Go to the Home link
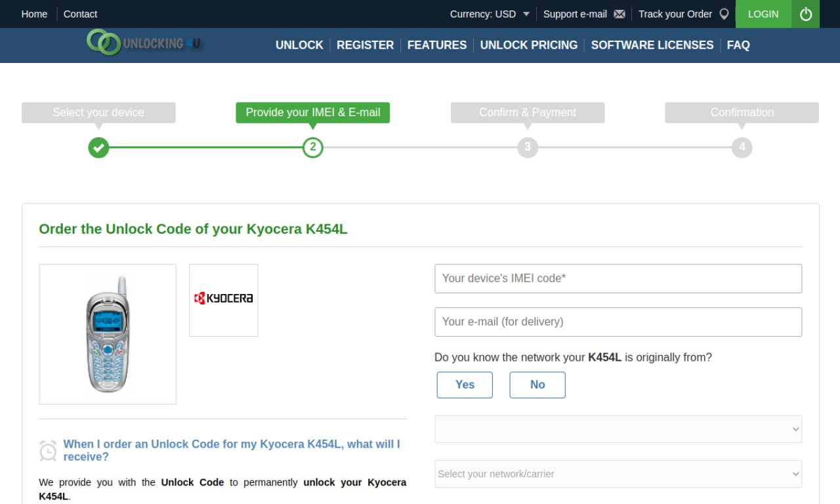 pos(34,14)
